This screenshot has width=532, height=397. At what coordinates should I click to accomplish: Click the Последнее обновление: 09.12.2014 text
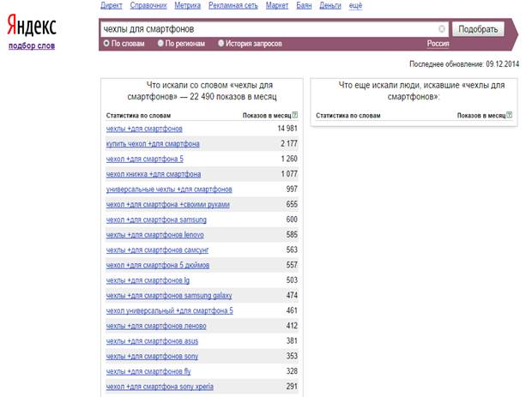click(464, 64)
